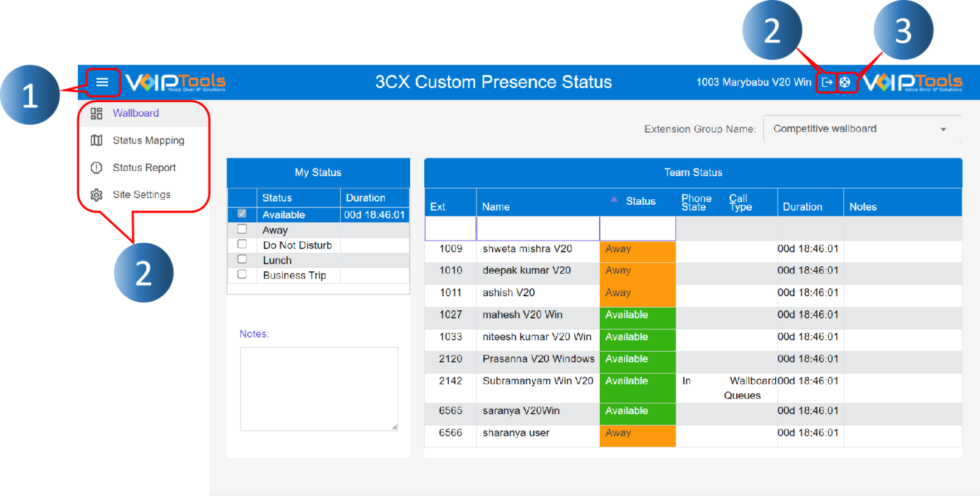Select the Available status row
980x496 pixels.
click(x=283, y=214)
